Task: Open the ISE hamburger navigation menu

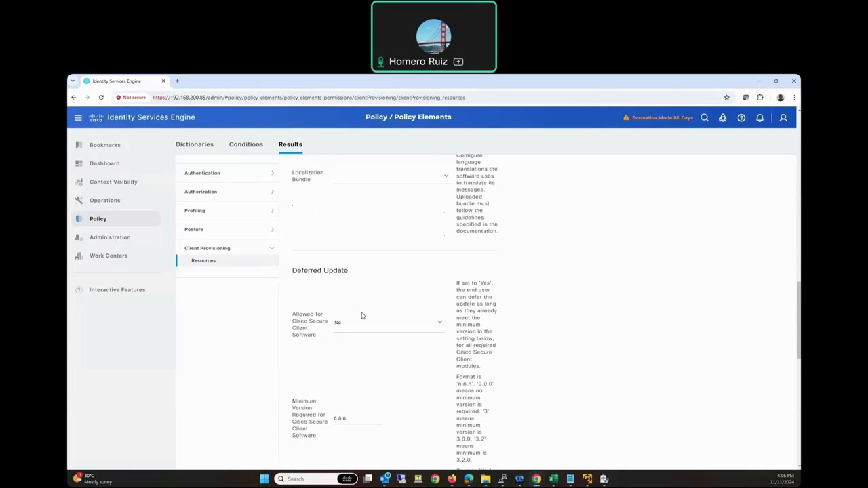Action: [x=78, y=117]
